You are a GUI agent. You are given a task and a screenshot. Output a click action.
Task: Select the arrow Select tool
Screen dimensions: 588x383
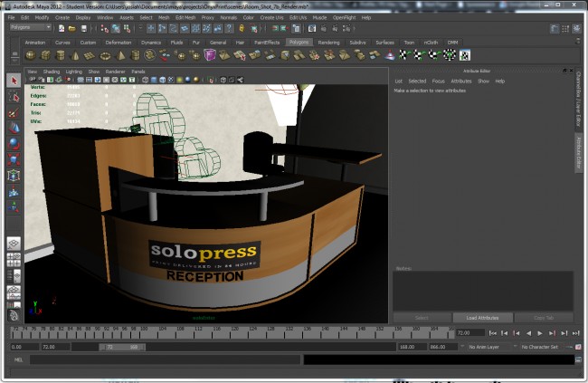coord(14,81)
